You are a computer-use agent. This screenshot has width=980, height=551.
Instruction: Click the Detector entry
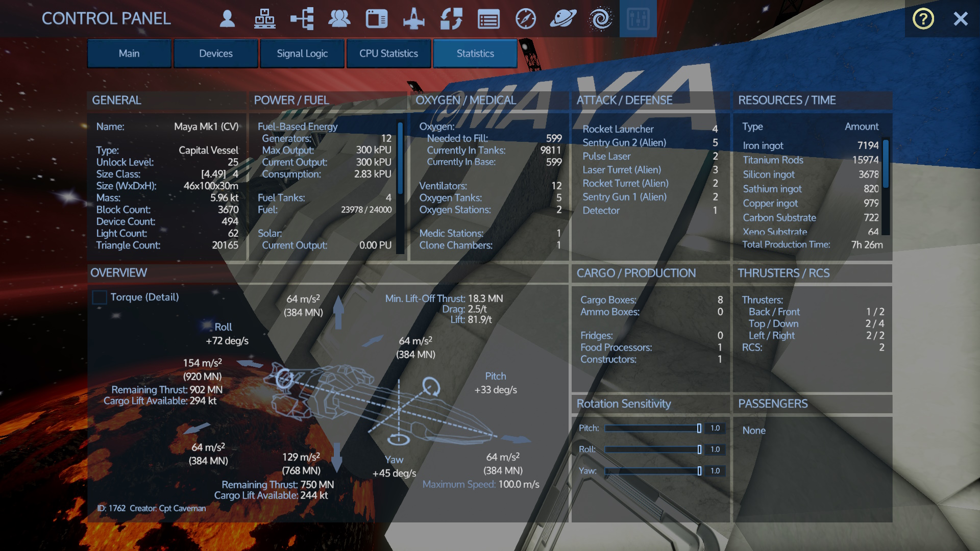click(x=650, y=210)
